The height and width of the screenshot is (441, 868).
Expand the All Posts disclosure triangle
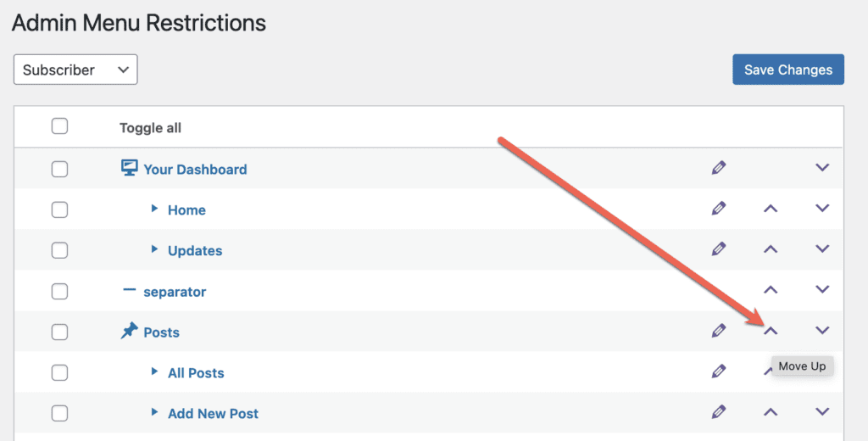pyautogui.click(x=154, y=371)
